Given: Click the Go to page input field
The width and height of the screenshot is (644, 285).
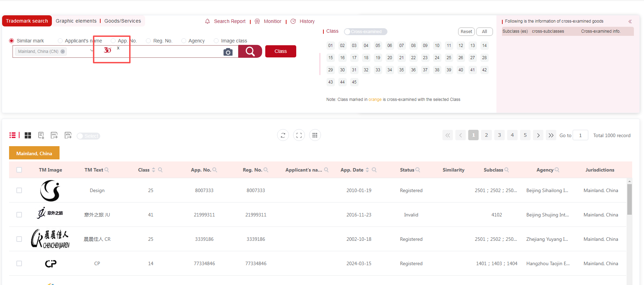Looking at the screenshot, I should click(x=580, y=135).
